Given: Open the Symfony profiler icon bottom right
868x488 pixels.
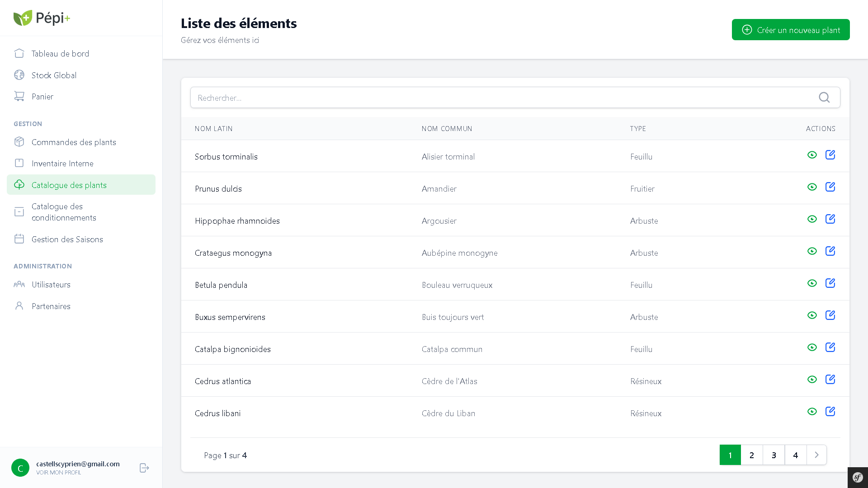Looking at the screenshot, I should (858, 477).
